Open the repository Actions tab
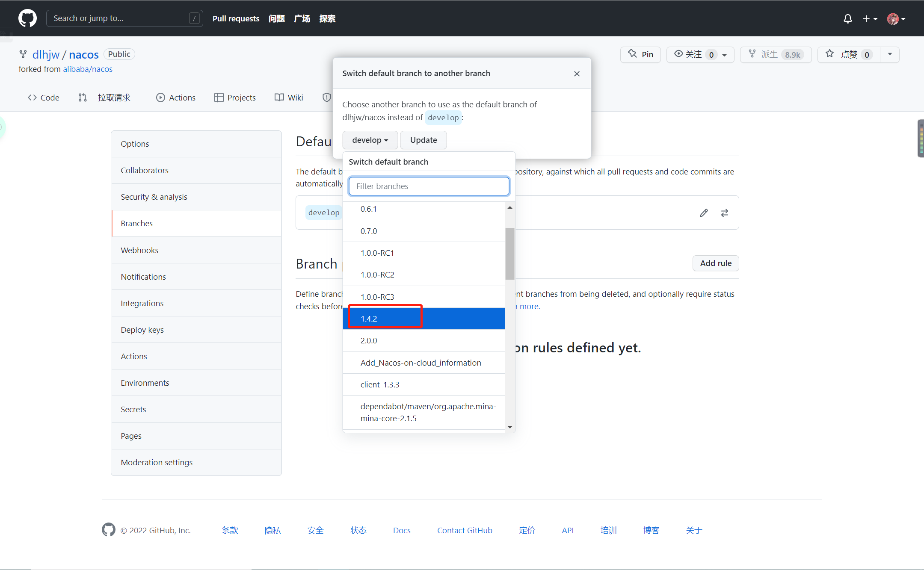This screenshot has height=570, width=924. point(176,97)
